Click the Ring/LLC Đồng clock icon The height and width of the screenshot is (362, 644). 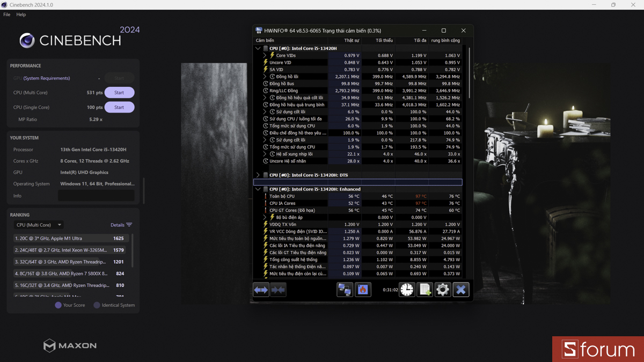click(266, 91)
